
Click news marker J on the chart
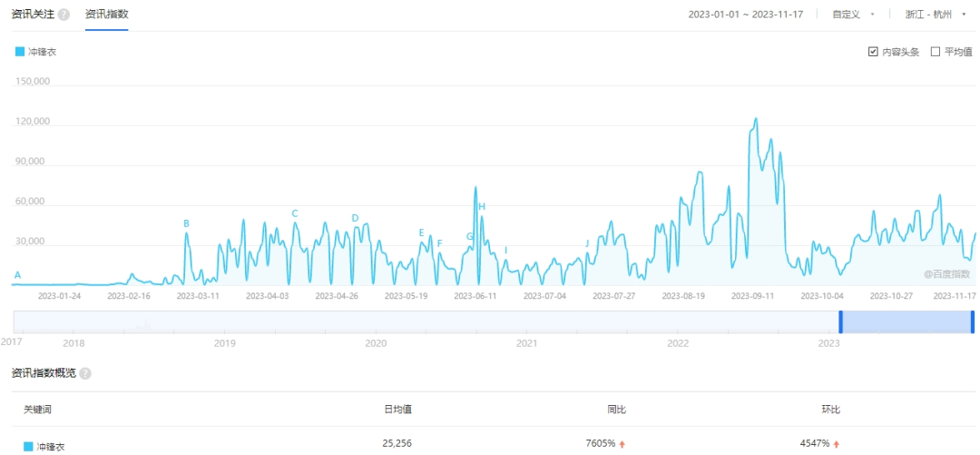coord(587,243)
